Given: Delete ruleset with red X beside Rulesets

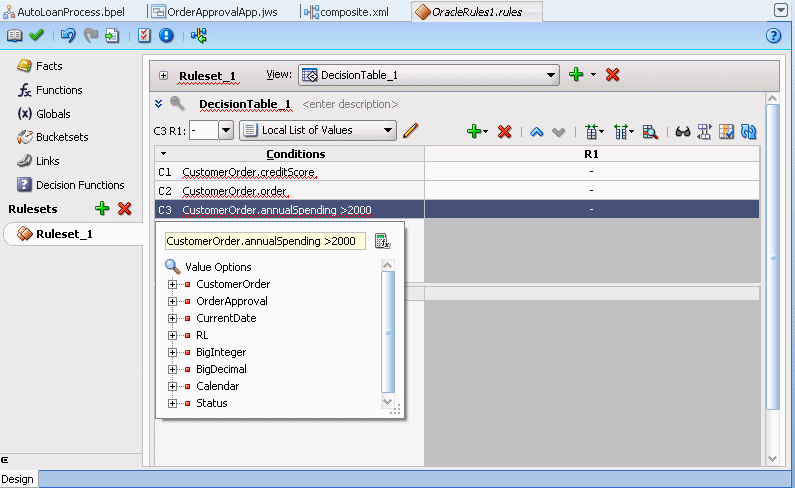Looking at the screenshot, I should pyautogui.click(x=124, y=208).
